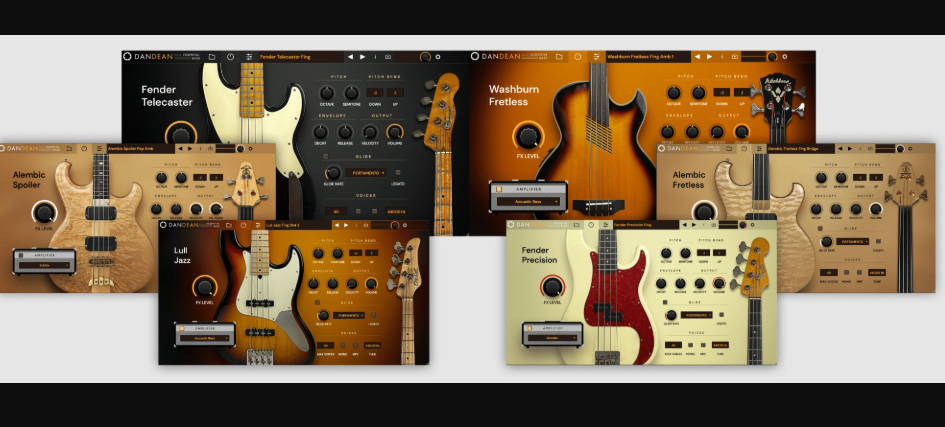Click the Glide Rate knob in Fender Telecaster window
Viewport: 945px width, 427px height.
point(333,172)
